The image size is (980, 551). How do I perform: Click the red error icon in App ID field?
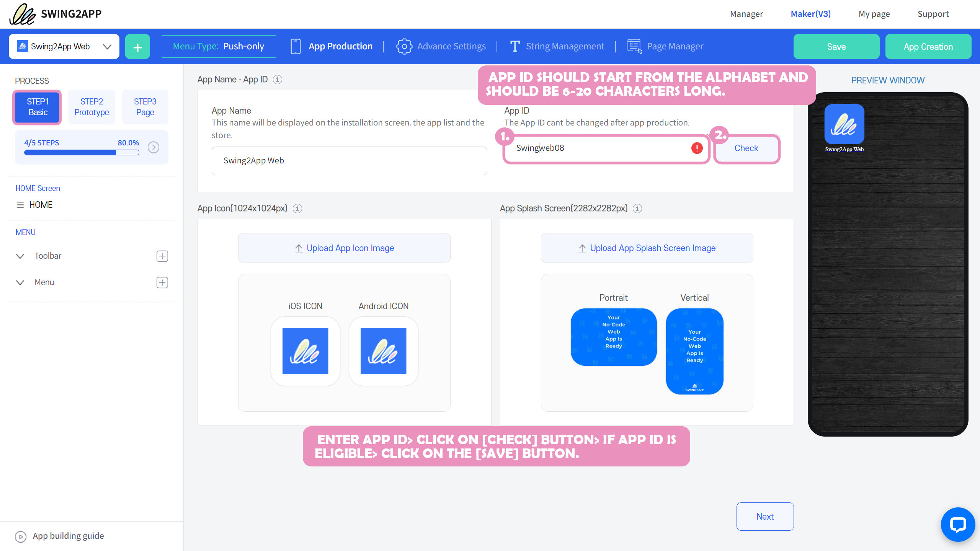tap(697, 148)
